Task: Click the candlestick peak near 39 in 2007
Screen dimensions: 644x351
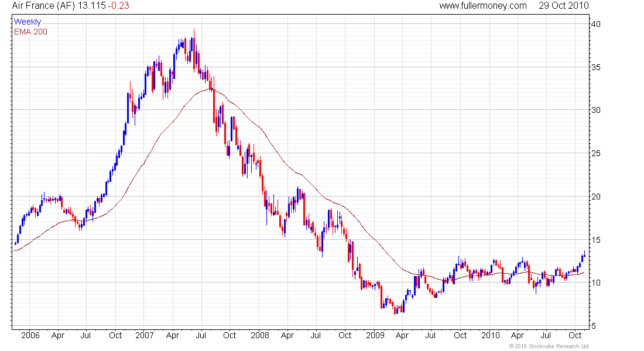Action: point(194,49)
